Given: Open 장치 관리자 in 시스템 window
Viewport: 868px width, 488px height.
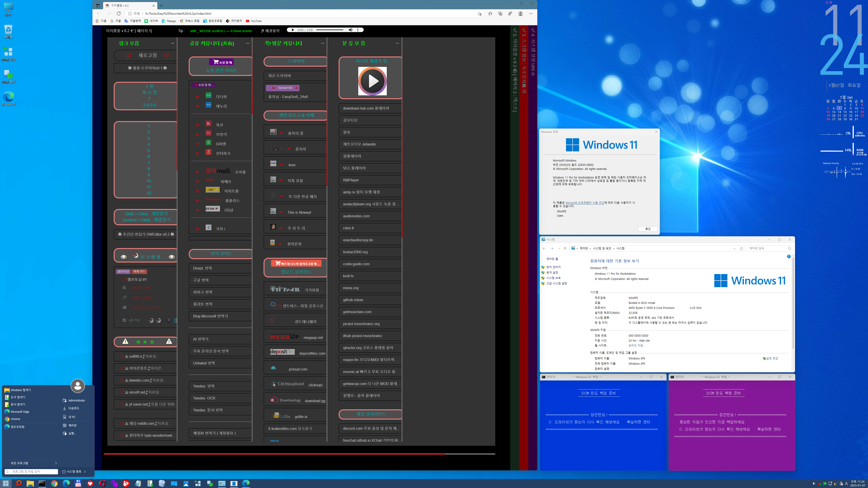Looking at the screenshot, I should pyautogui.click(x=553, y=267).
